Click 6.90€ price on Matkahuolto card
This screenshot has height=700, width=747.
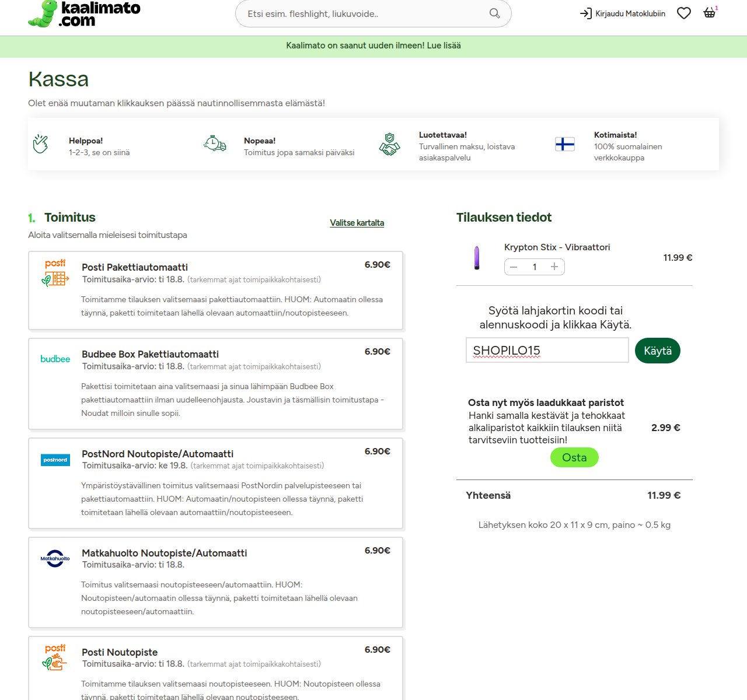click(x=378, y=550)
